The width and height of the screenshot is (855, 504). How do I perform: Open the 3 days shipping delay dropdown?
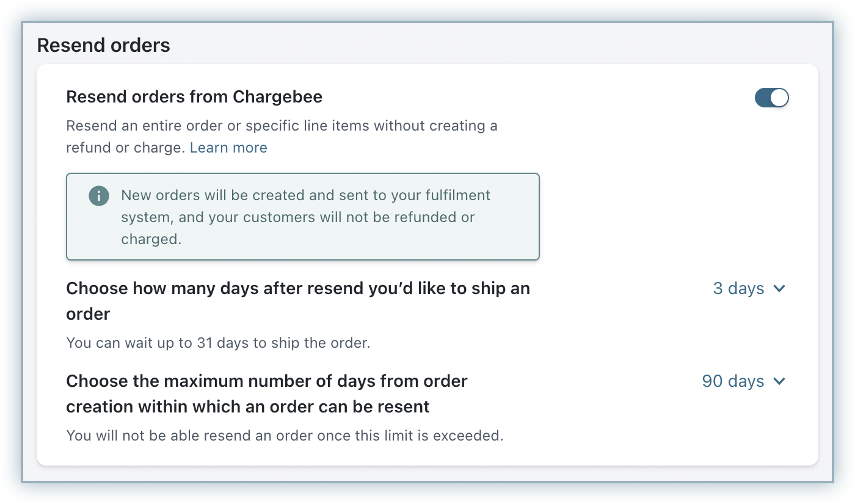(x=738, y=289)
